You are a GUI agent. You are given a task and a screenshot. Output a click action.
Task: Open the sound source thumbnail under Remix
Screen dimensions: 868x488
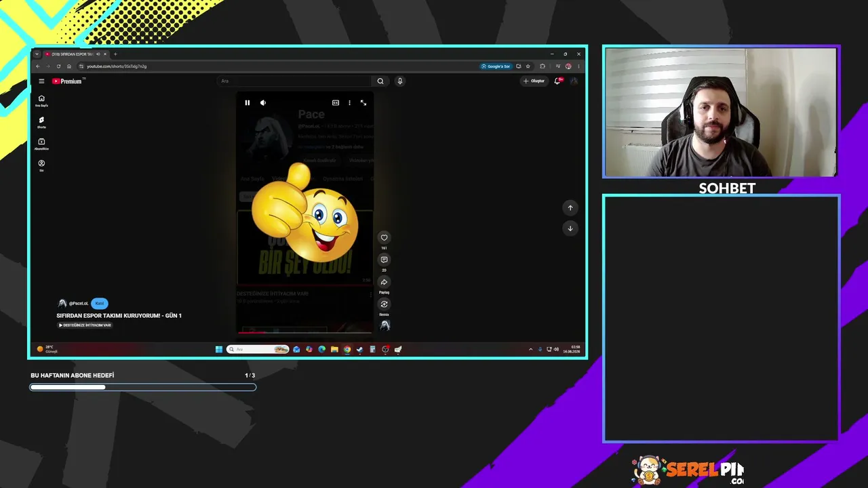pyautogui.click(x=384, y=326)
